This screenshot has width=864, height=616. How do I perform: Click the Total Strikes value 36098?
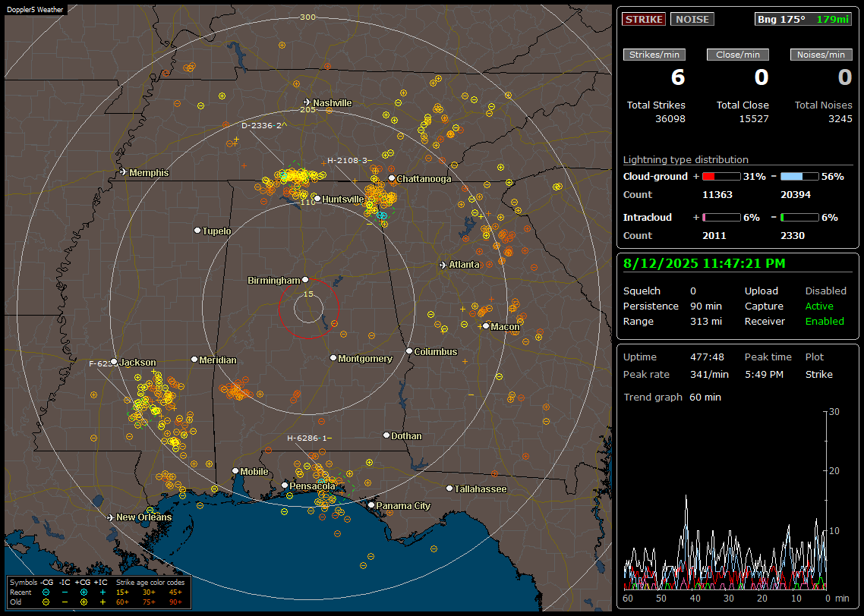click(670, 119)
